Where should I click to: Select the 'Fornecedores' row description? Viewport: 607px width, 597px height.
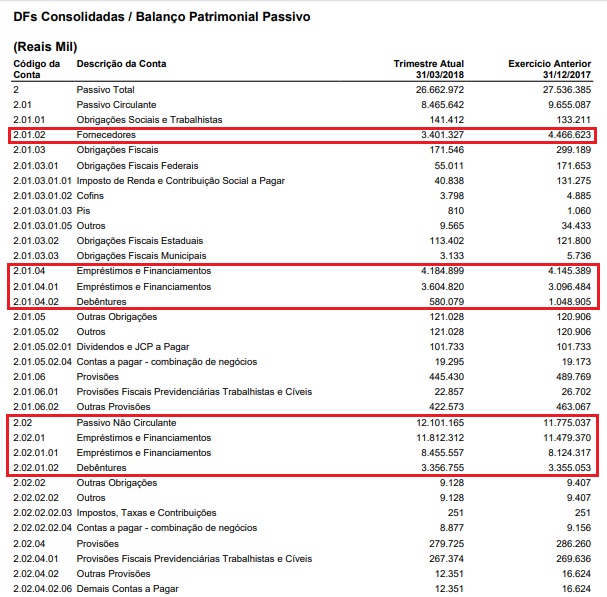coord(106,135)
